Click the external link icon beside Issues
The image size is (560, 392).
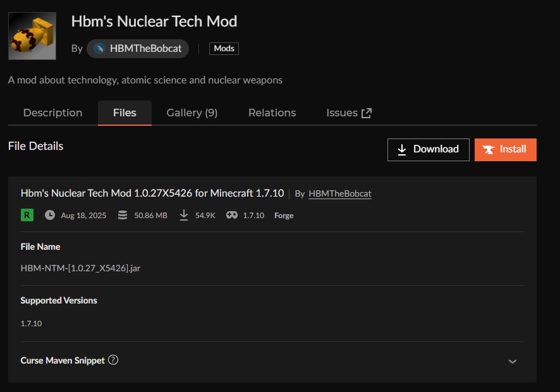(367, 113)
